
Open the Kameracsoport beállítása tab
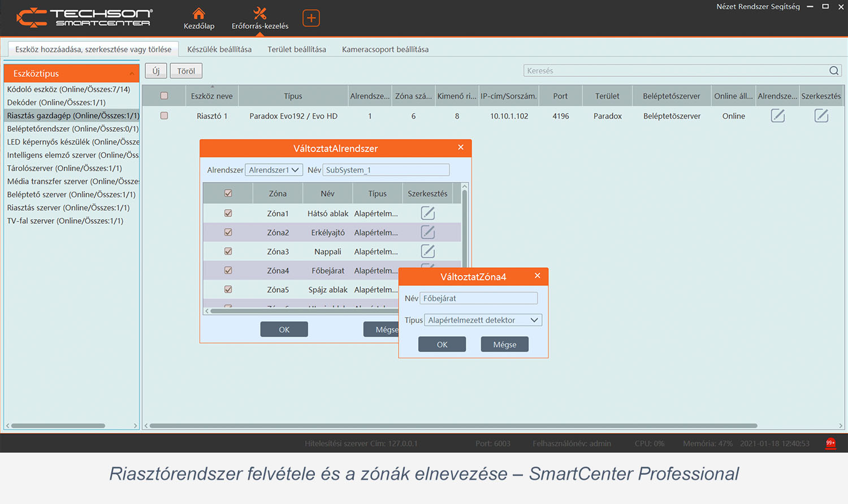(x=385, y=50)
